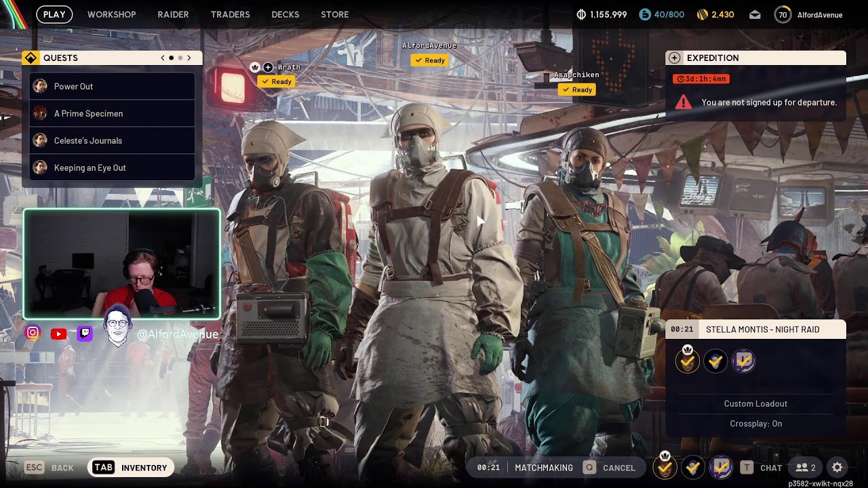Open the AlfordAvenue profile name
The image size is (868, 488).
820,14
